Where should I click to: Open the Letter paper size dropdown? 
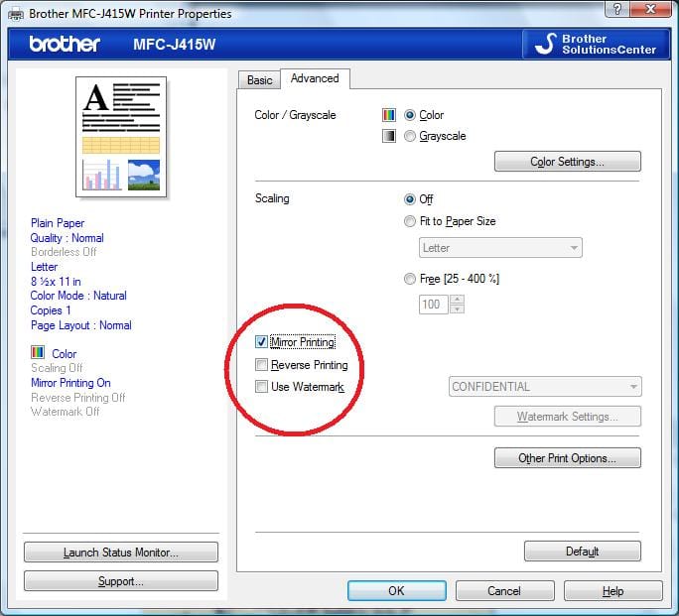[x=500, y=248]
